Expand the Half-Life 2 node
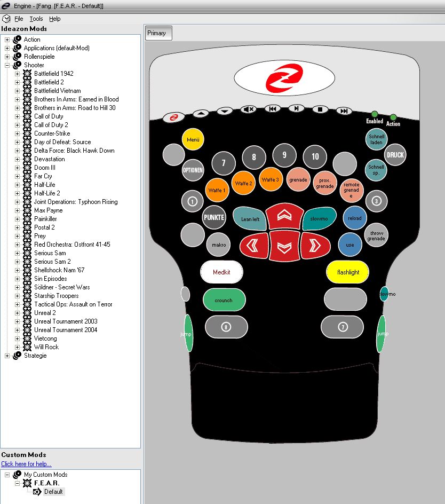The image size is (445, 504). click(x=18, y=193)
